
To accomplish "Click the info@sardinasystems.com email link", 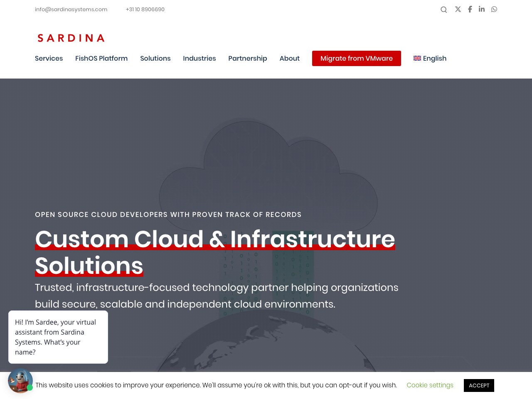I will coord(71,9).
